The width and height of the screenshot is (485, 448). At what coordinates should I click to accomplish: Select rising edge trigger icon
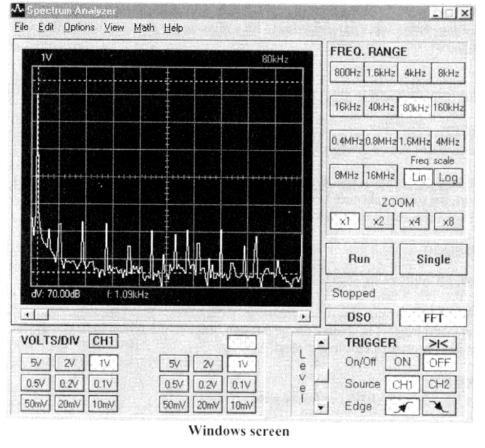coord(402,407)
